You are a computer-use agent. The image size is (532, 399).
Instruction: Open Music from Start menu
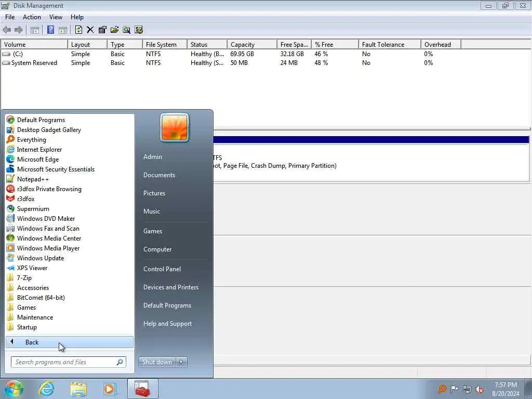(x=152, y=211)
